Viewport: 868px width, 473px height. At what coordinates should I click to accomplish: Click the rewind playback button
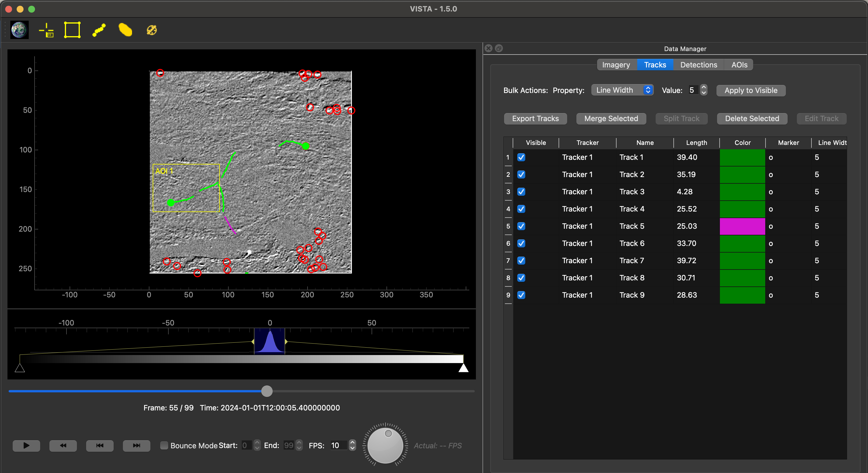tap(63, 445)
